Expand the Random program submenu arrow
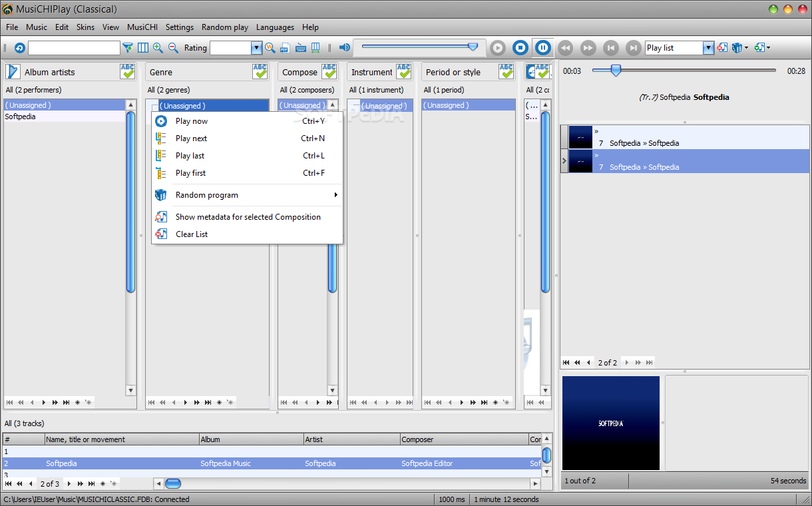 tap(336, 195)
